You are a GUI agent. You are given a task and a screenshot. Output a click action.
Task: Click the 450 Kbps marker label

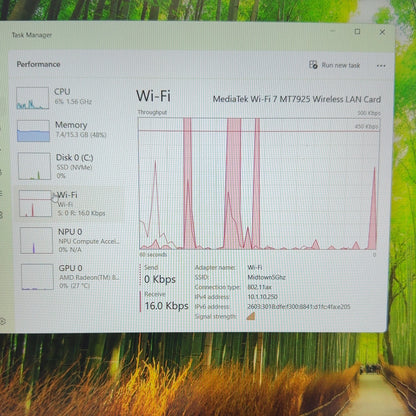[x=366, y=127]
